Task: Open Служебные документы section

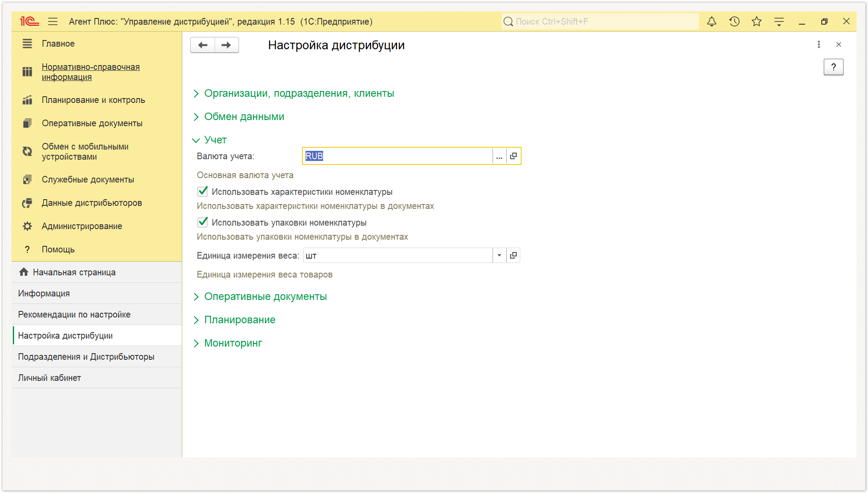Action: click(88, 179)
